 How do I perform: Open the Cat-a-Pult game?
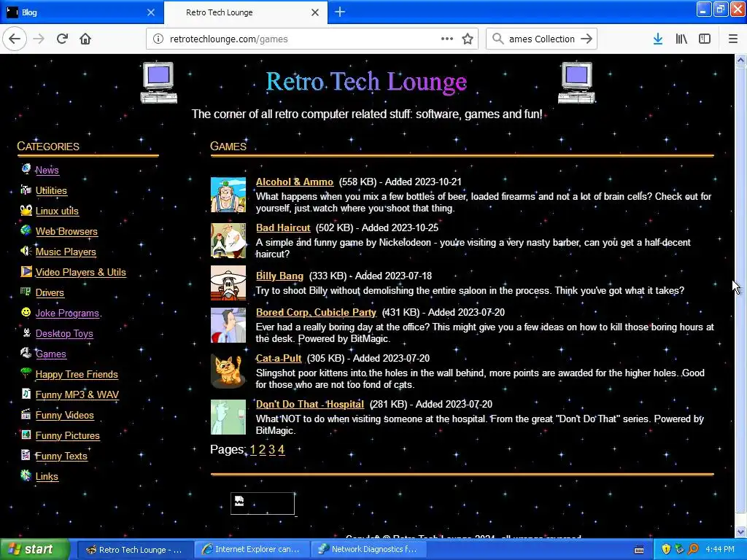[279, 358]
